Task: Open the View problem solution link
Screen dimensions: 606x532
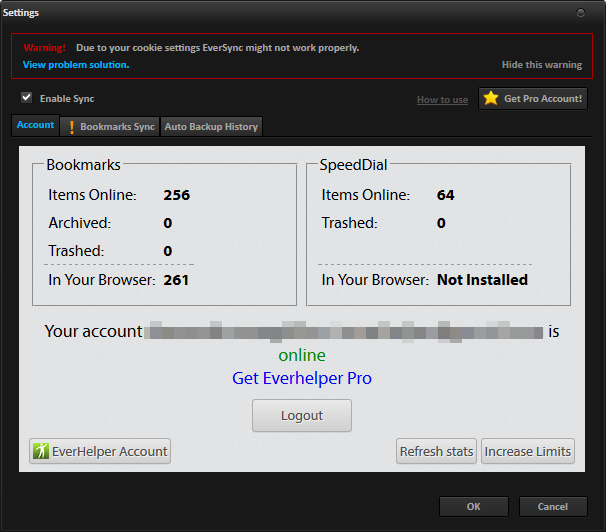Action: (x=76, y=65)
